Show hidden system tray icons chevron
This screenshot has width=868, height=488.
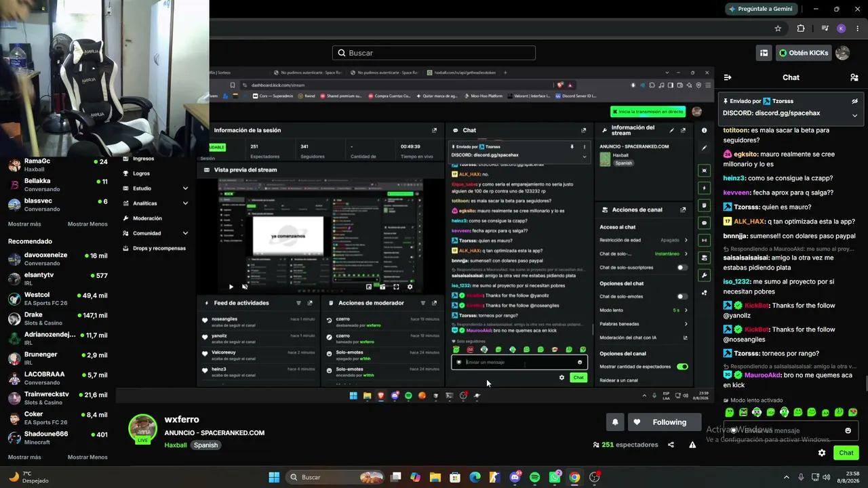[x=787, y=477]
